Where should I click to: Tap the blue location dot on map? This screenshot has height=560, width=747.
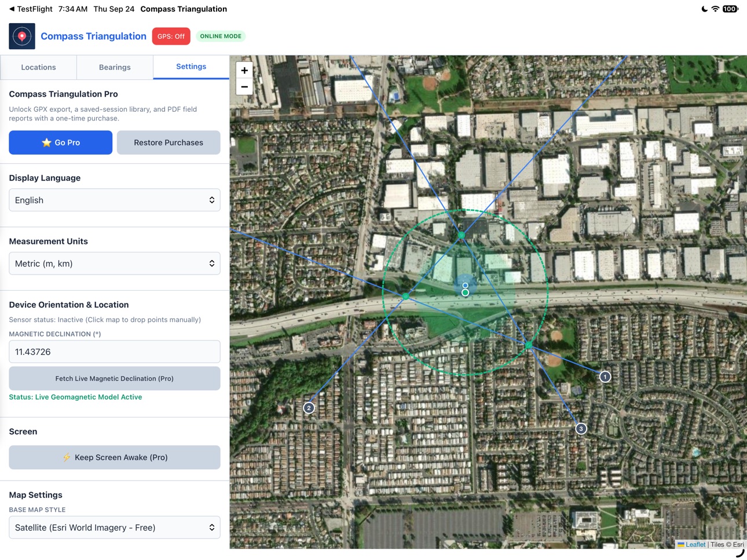click(x=465, y=286)
